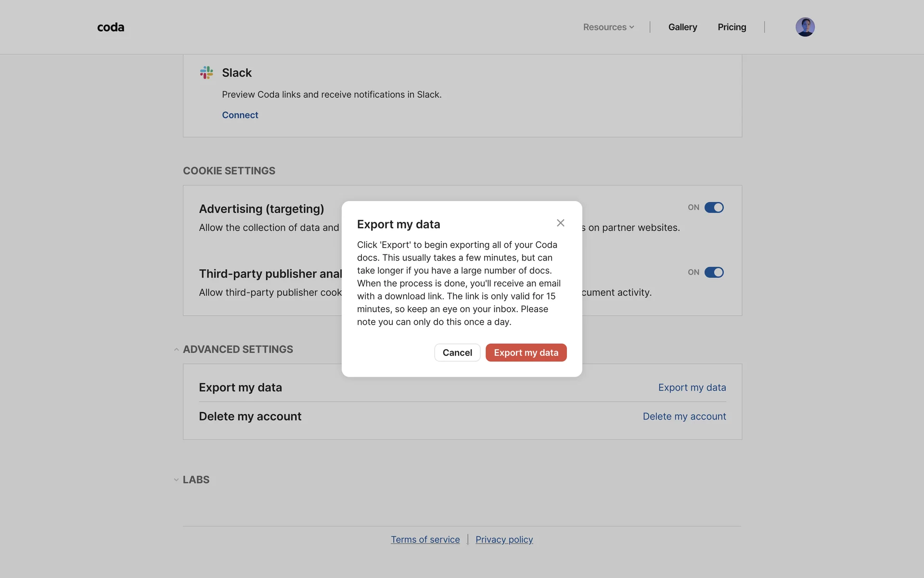Toggle Advertising (targeting) cookies switch
This screenshot has height=578, width=924.
point(714,208)
